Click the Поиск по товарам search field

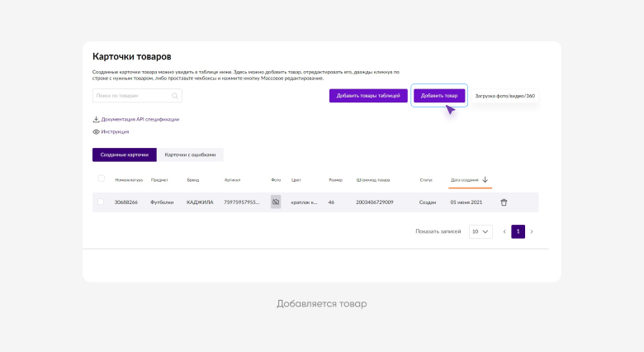pyautogui.click(x=137, y=96)
